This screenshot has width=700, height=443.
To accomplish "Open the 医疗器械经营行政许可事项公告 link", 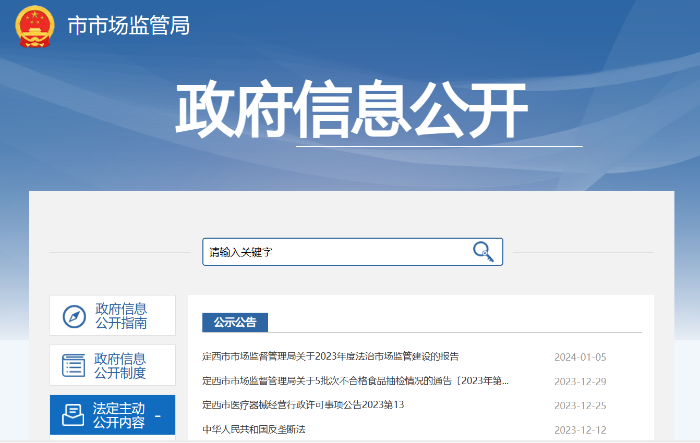I will tap(302, 405).
